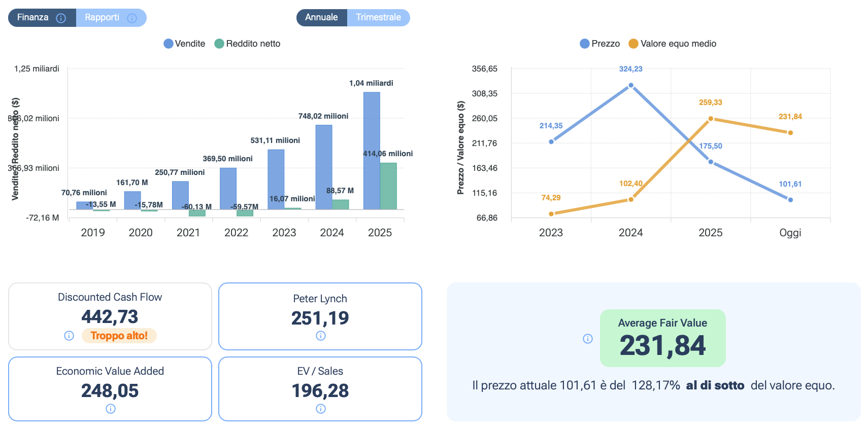
Task: Open info icon under EV / Sales
Action: click(320, 409)
